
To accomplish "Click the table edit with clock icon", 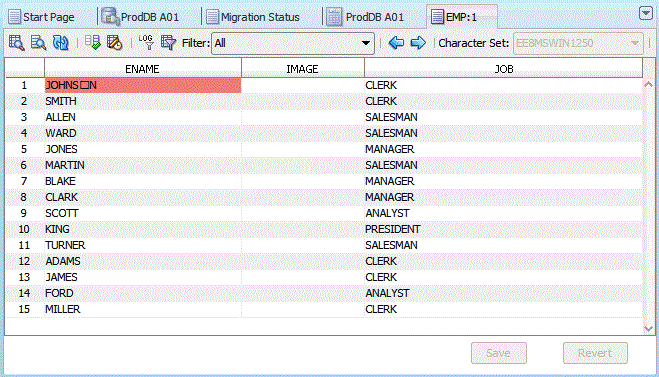I will [114, 43].
